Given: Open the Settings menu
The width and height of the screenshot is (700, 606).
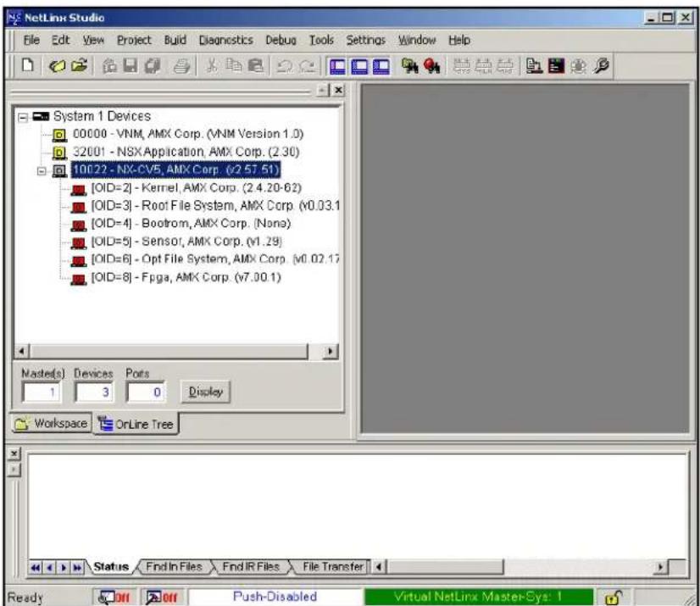Looking at the screenshot, I should (365, 40).
